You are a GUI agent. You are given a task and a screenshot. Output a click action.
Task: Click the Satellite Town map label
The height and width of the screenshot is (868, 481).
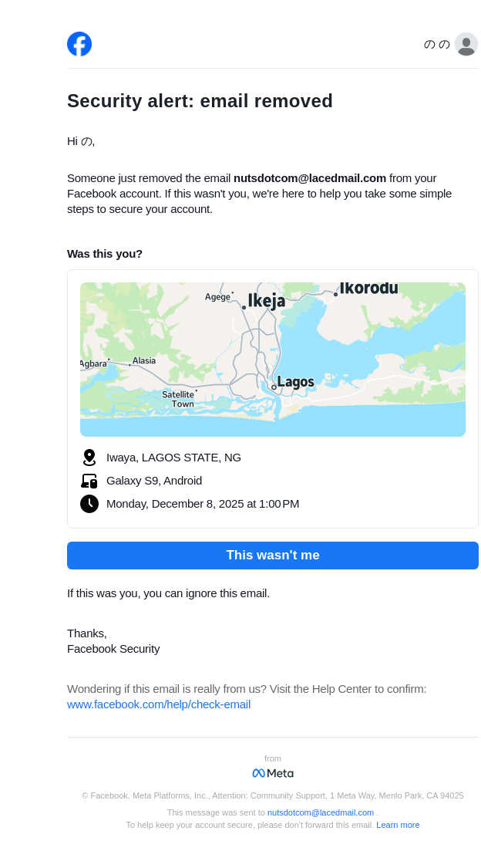click(x=179, y=399)
